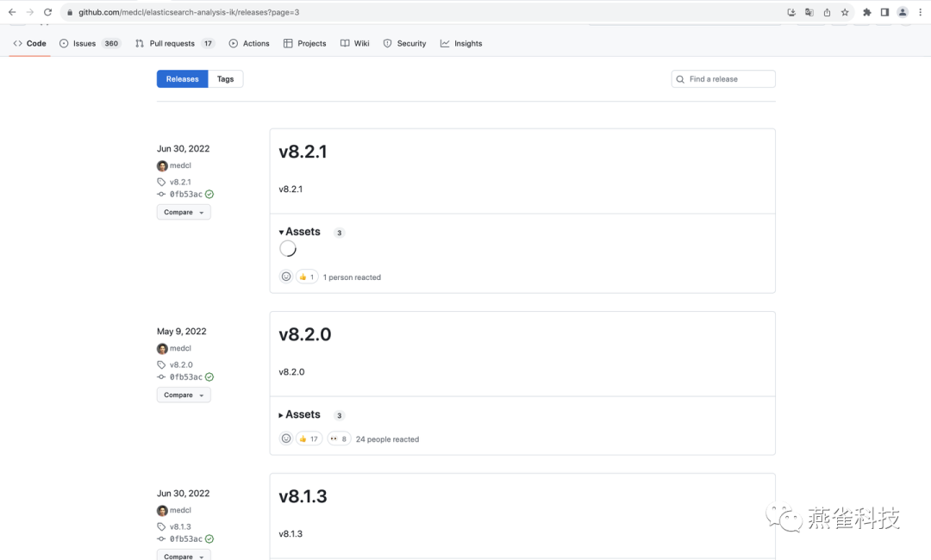Click the verified badge on commit 0fb53ac

click(x=208, y=194)
